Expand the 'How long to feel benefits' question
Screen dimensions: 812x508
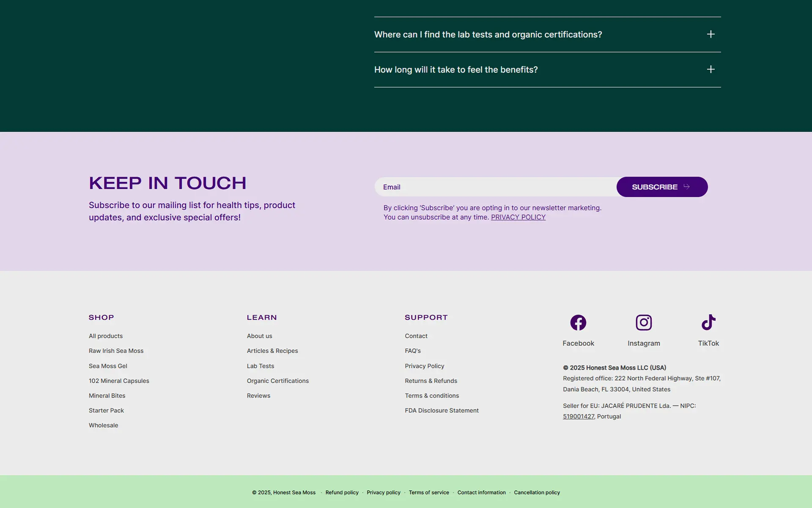pyautogui.click(x=547, y=69)
